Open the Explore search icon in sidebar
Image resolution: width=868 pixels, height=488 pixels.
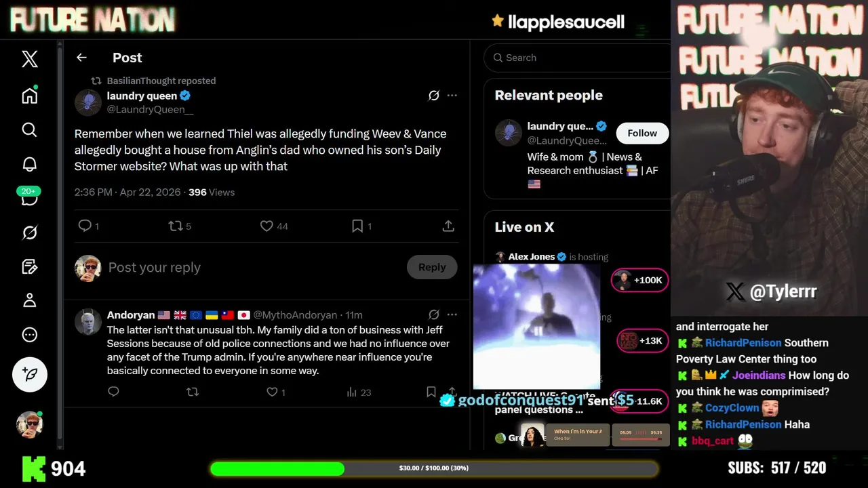pyautogui.click(x=29, y=129)
